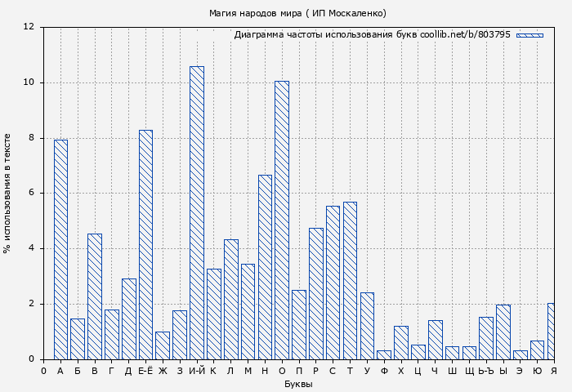
Task: Click the bar for letter В
Action: point(95,296)
